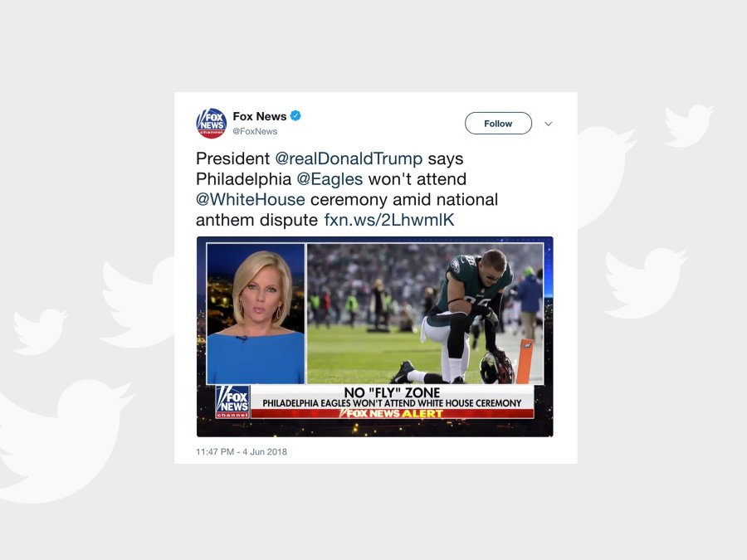
Task: View the kneeling Eagles player photo
Action: pos(425,314)
